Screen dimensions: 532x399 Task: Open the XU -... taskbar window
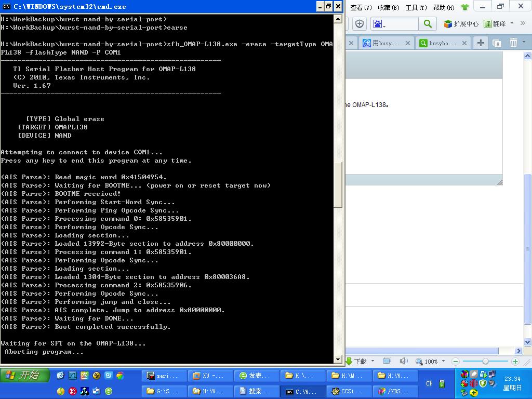click(210, 376)
